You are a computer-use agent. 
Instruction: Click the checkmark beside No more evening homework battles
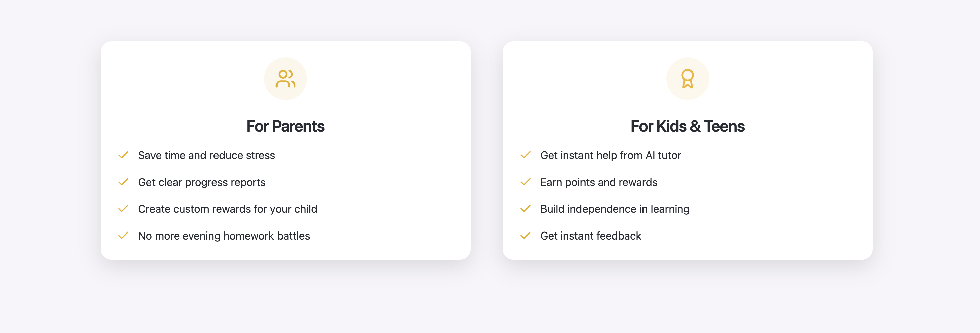coord(123,235)
